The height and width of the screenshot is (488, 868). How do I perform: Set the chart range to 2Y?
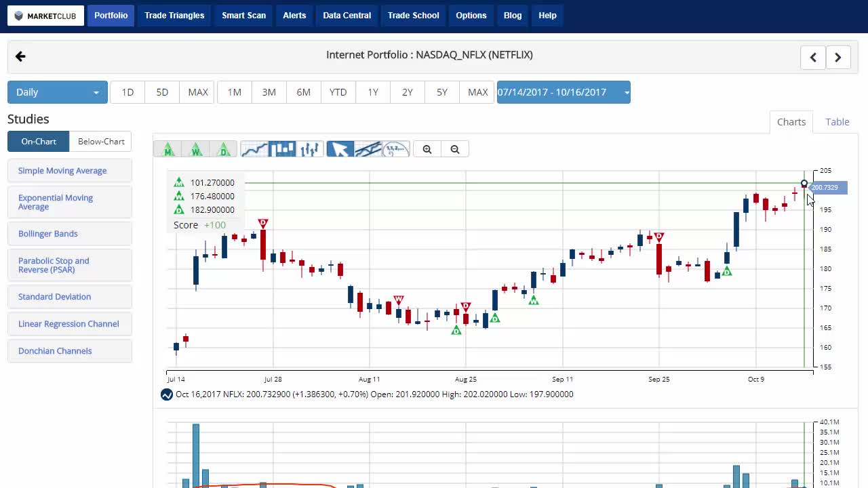click(408, 92)
